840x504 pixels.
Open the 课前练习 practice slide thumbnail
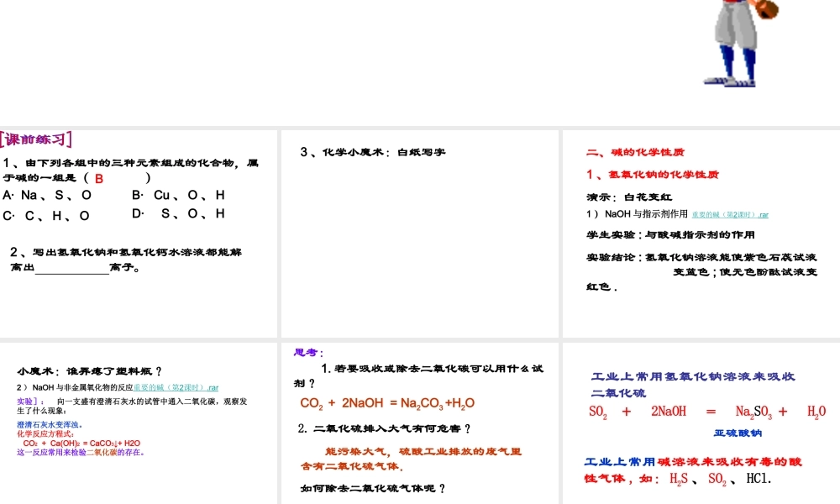(x=139, y=234)
